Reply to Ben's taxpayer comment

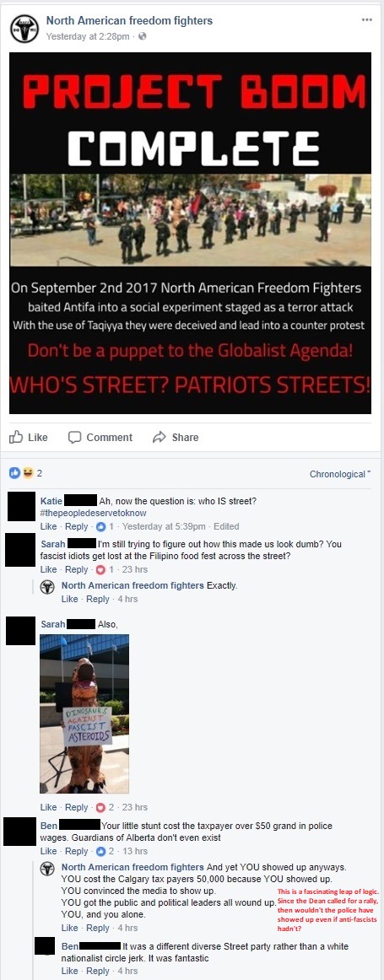pos(76,851)
